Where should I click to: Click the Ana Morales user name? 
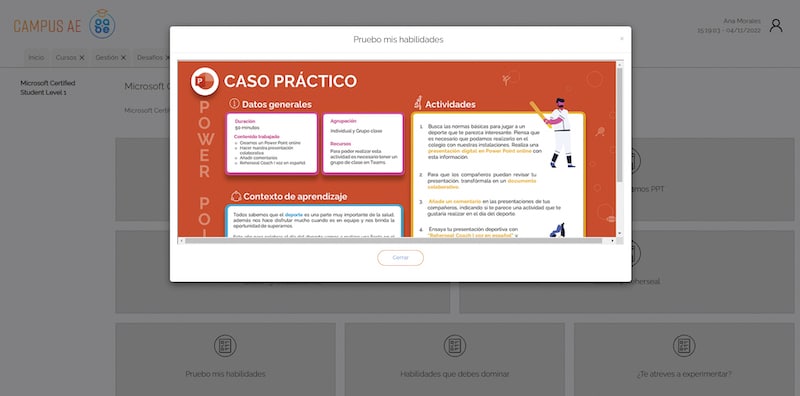click(x=742, y=21)
